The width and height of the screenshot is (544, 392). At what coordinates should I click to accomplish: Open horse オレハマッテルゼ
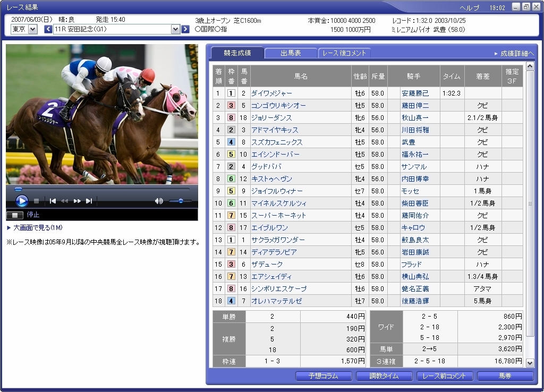276,301
